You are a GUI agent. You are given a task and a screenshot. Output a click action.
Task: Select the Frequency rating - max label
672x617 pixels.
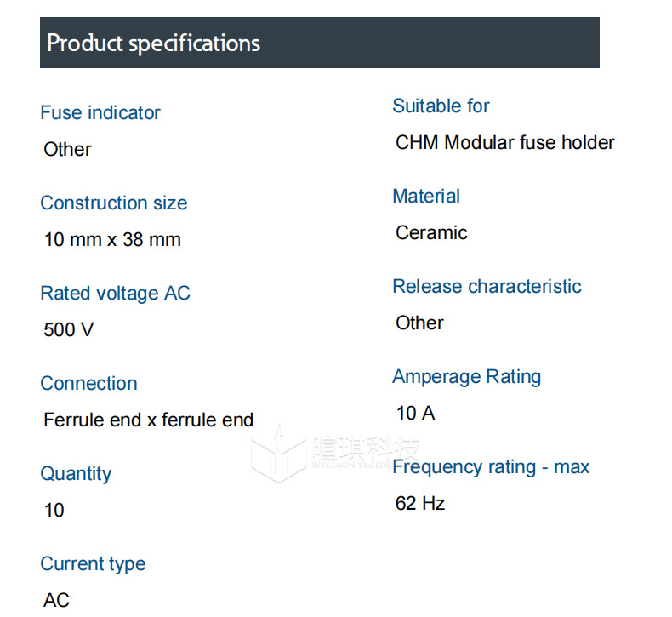[x=491, y=466]
